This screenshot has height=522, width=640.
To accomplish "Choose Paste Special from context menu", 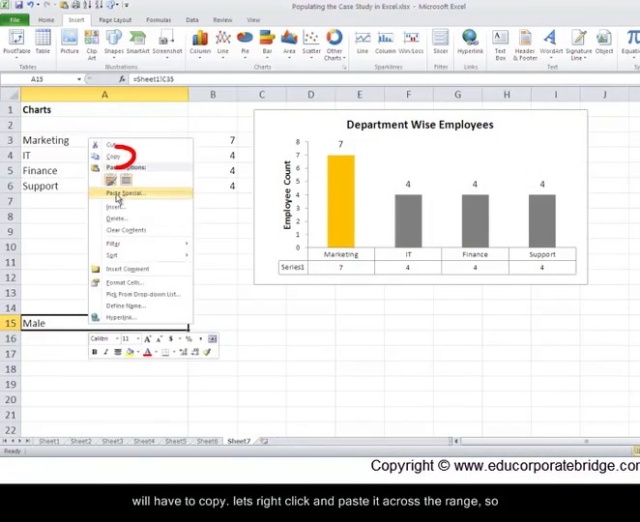I will (x=141, y=193).
